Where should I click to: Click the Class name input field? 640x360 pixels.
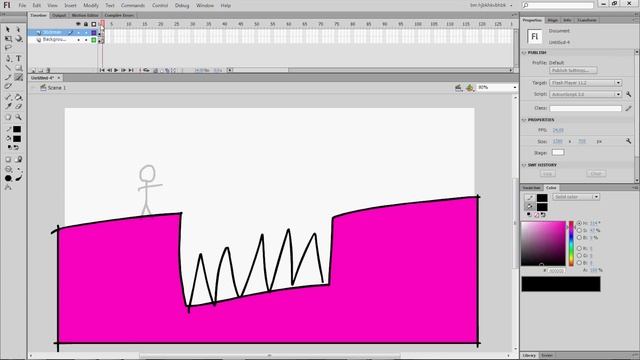pos(585,108)
